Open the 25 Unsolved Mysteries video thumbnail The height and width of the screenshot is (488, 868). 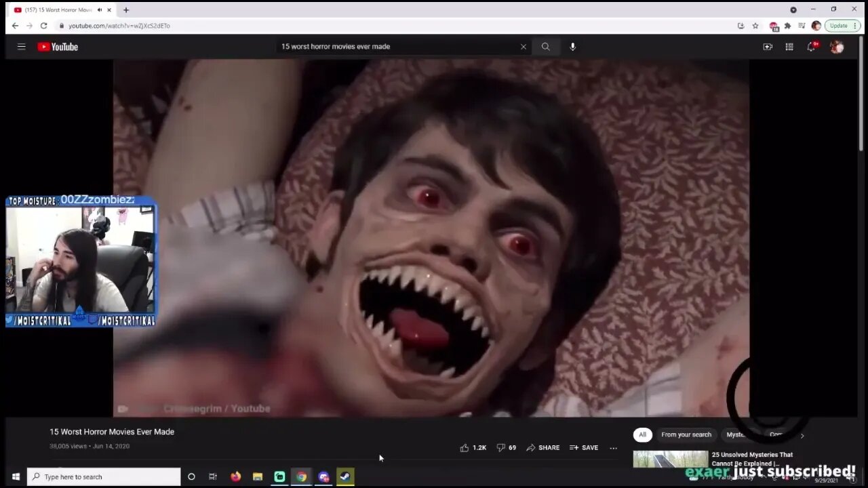pos(671,459)
